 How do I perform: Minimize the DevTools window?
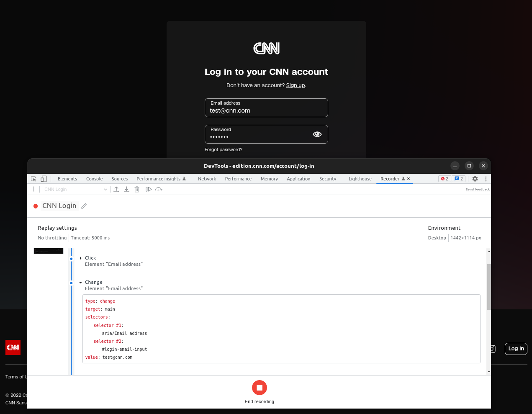click(455, 166)
